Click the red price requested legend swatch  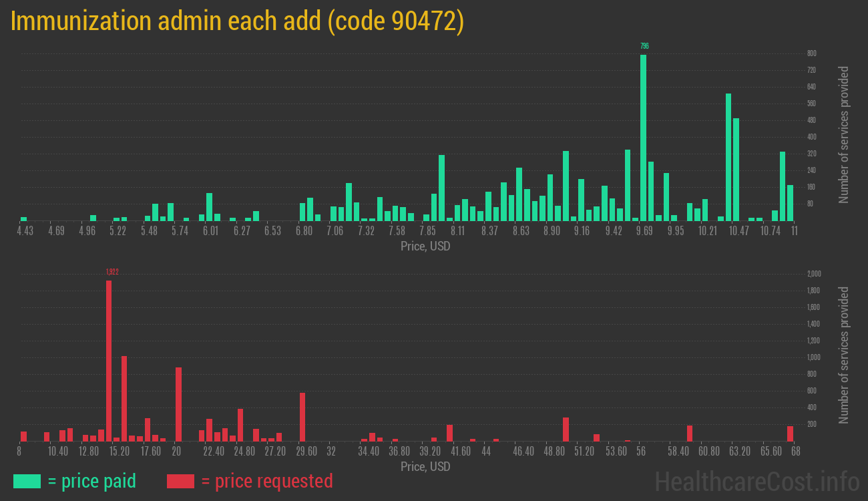pyautogui.click(x=180, y=481)
